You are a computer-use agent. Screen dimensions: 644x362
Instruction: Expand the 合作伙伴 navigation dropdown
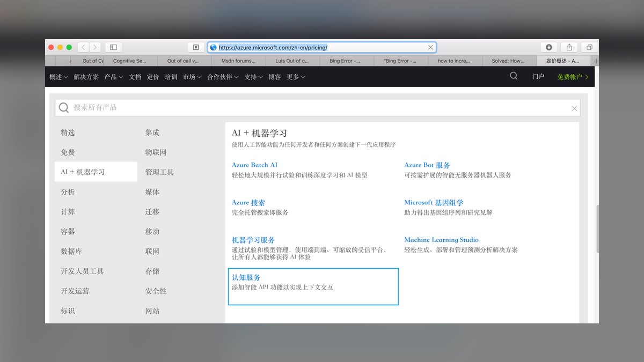223,77
